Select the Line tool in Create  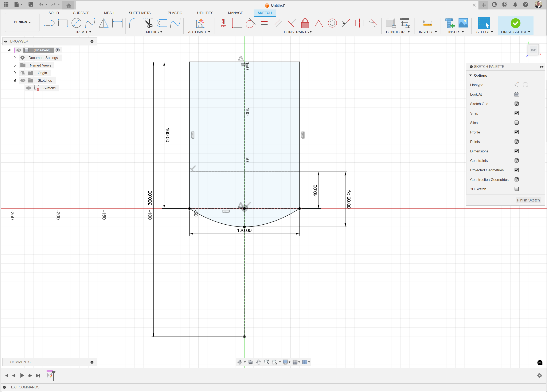coord(50,23)
